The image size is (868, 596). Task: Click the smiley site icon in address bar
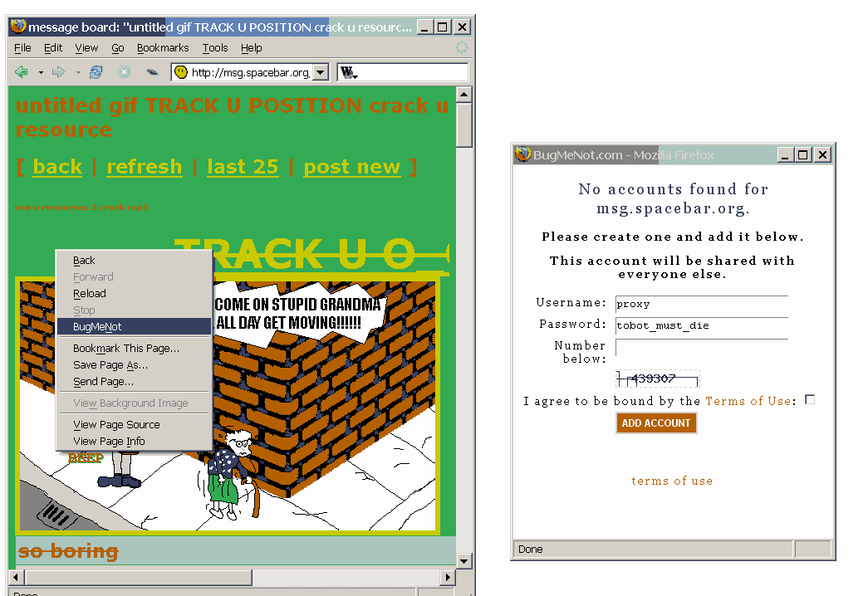pyautogui.click(x=181, y=72)
